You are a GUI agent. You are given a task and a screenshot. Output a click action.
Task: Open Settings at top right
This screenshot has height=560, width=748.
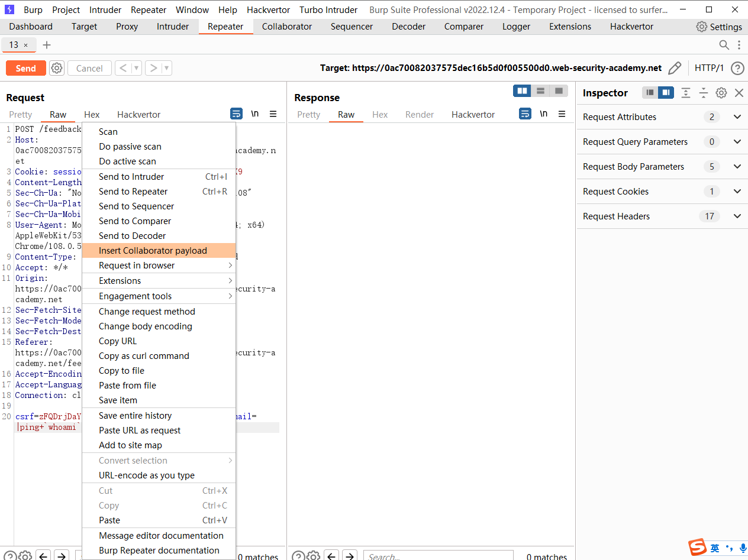[719, 27]
